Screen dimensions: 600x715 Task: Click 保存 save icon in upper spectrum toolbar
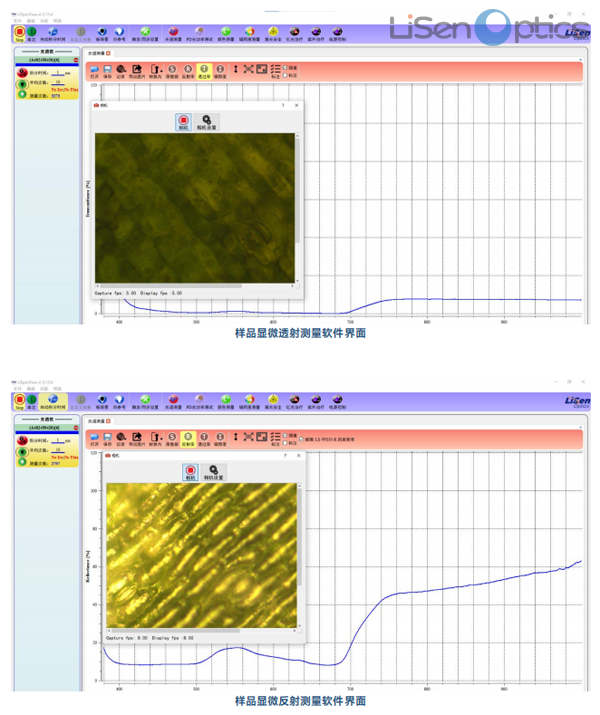(x=107, y=72)
